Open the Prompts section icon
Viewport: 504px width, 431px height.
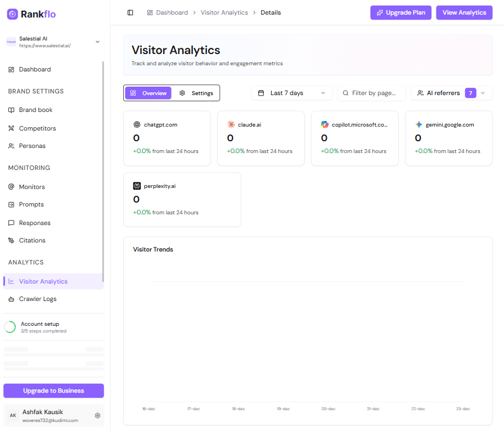11,204
